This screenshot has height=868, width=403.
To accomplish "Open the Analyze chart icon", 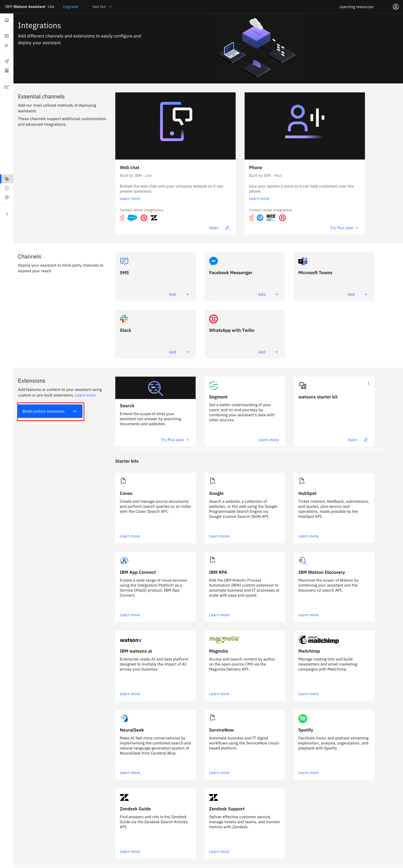I will (x=6, y=87).
